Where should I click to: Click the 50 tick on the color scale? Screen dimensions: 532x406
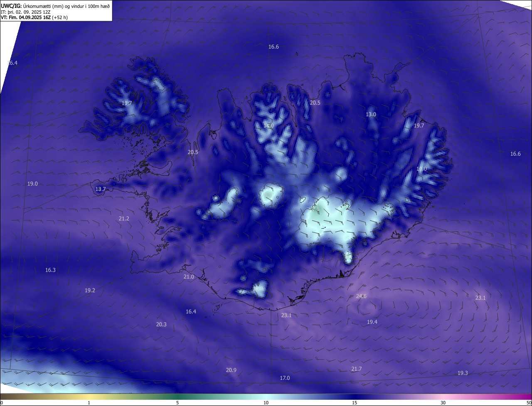(529, 403)
